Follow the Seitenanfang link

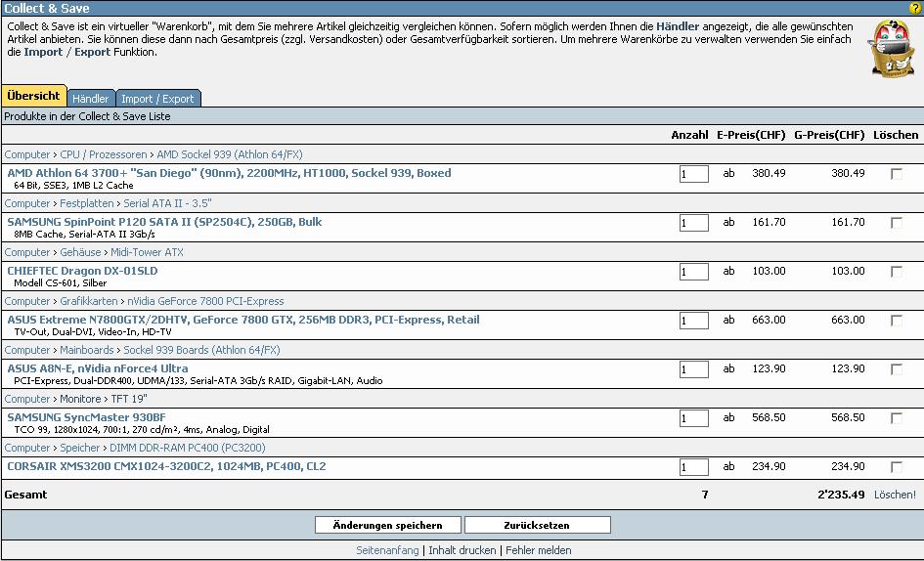coord(387,551)
